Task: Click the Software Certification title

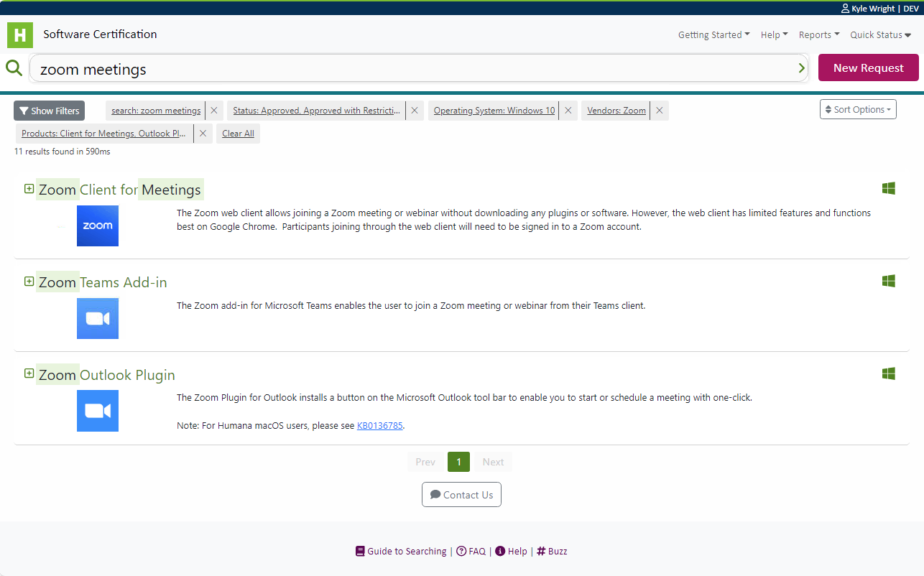Action: [100, 34]
